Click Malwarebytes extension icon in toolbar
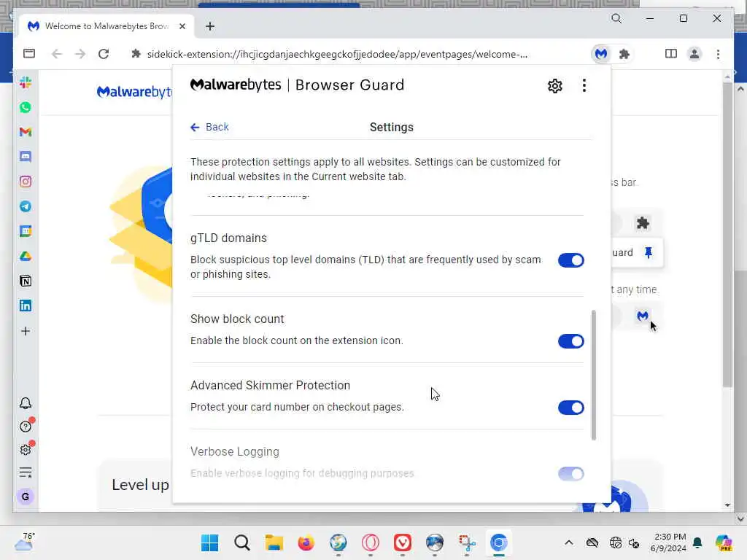This screenshot has height=560, width=747. (x=601, y=54)
